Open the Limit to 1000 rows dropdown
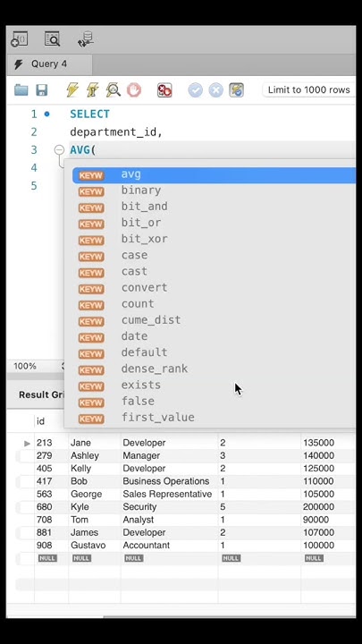 (x=308, y=90)
